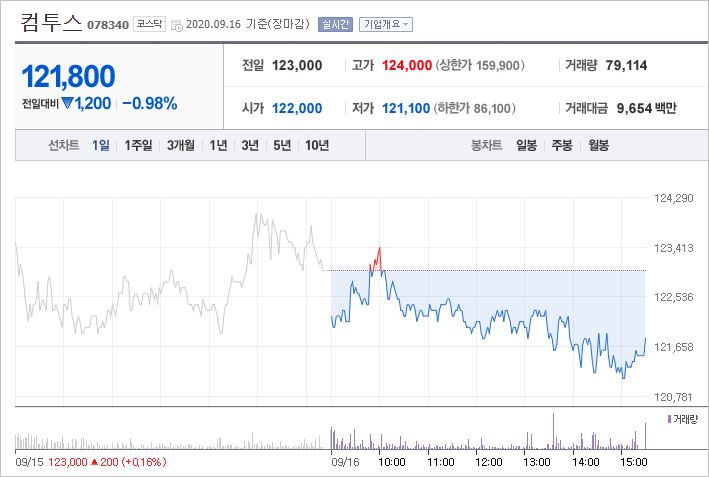709x477 pixels.
Task: Open the 주봉 weekly candle chart
Action: tap(562, 145)
